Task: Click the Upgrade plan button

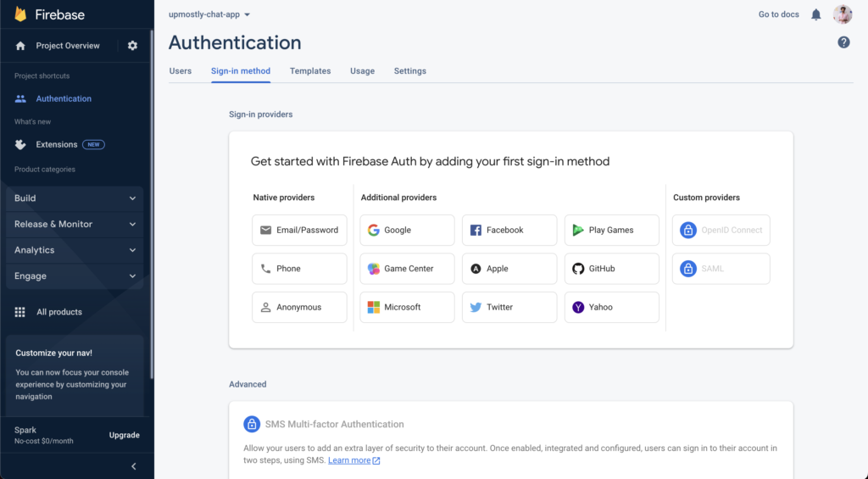Action: click(x=124, y=435)
